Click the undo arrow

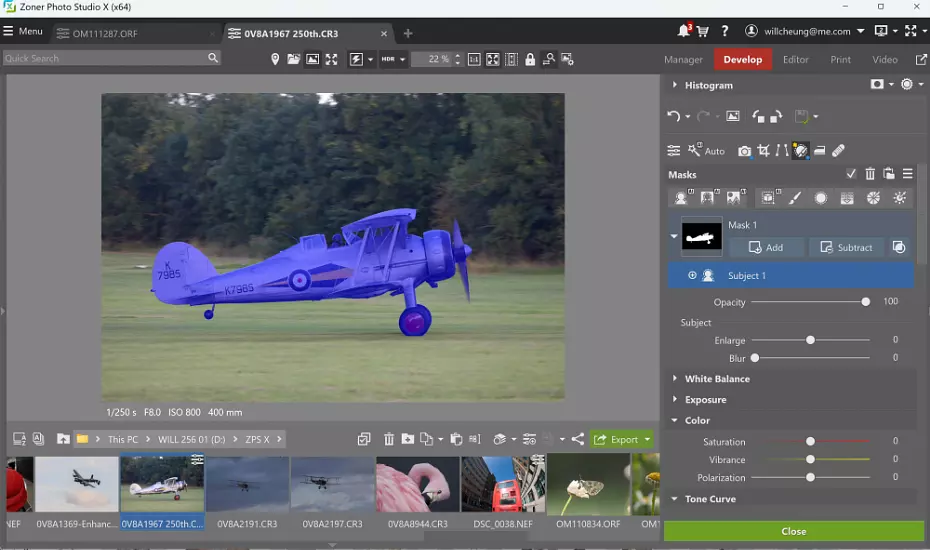tap(673, 116)
